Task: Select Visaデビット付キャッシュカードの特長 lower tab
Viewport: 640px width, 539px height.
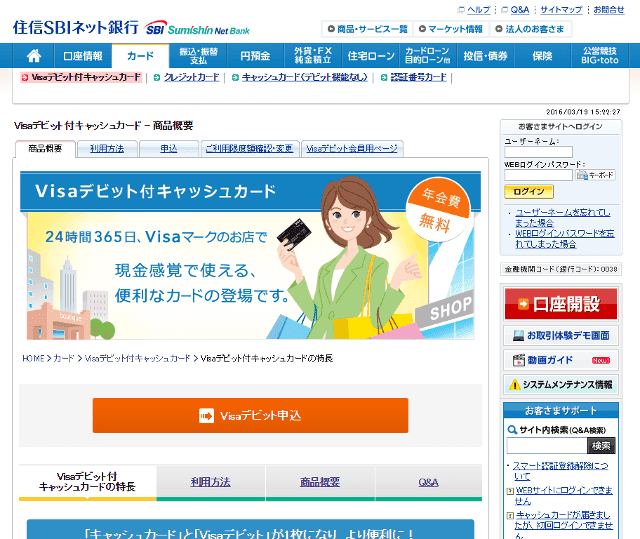Action: tap(87, 482)
